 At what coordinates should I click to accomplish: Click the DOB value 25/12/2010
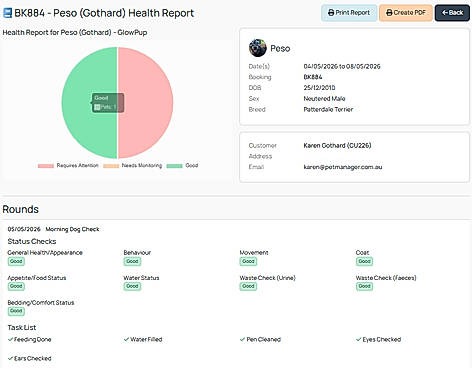click(x=319, y=88)
